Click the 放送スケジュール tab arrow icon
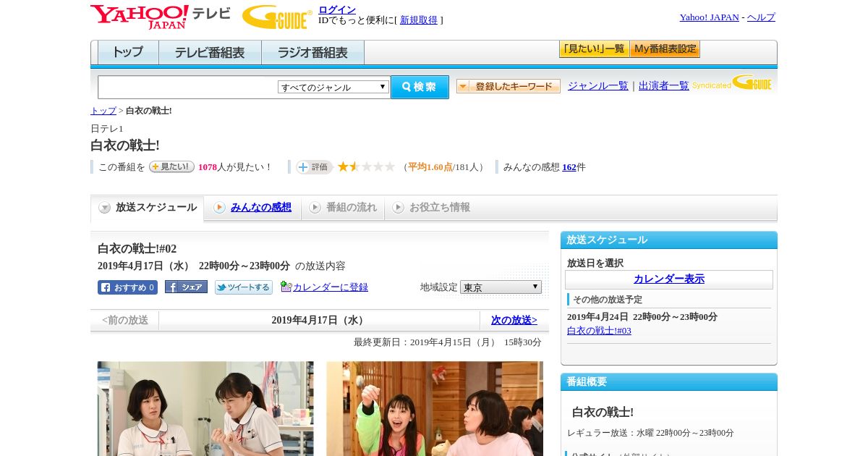 tap(105, 208)
